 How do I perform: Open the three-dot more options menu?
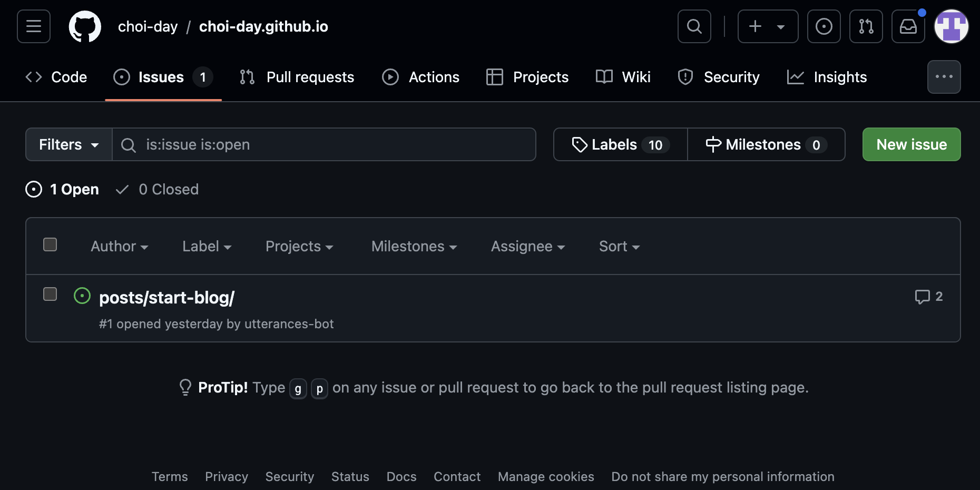tap(944, 77)
